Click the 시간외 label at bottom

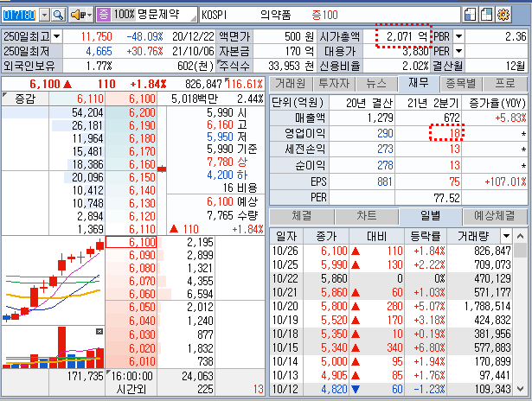click(131, 389)
